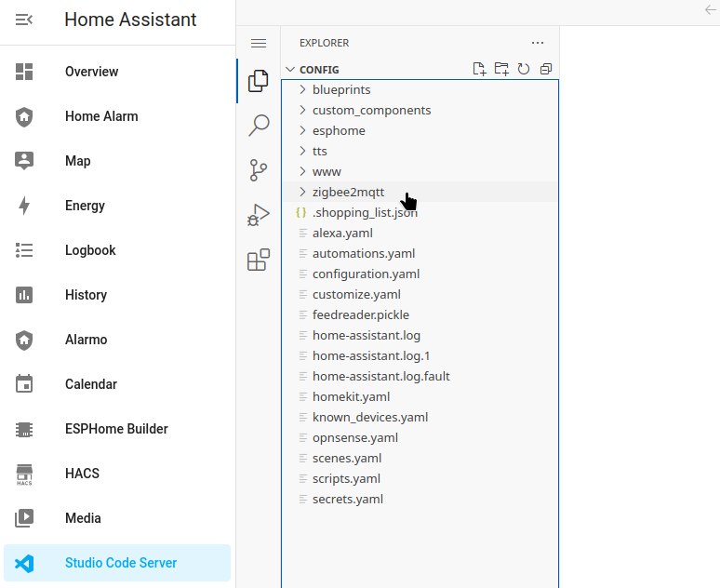
Task: Open scripts.yaml in the explorer
Action: pyautogui.click(x=420, y=478)
